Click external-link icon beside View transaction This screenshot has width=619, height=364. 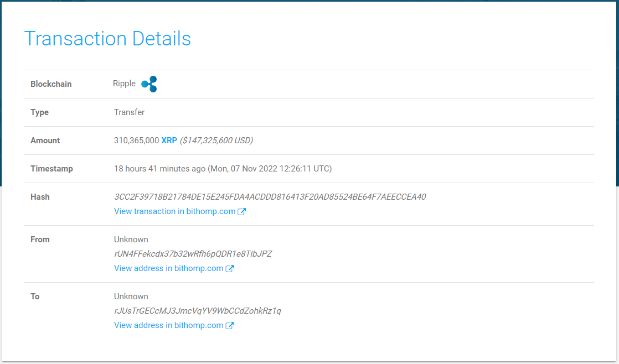click(x=241, y=211)
